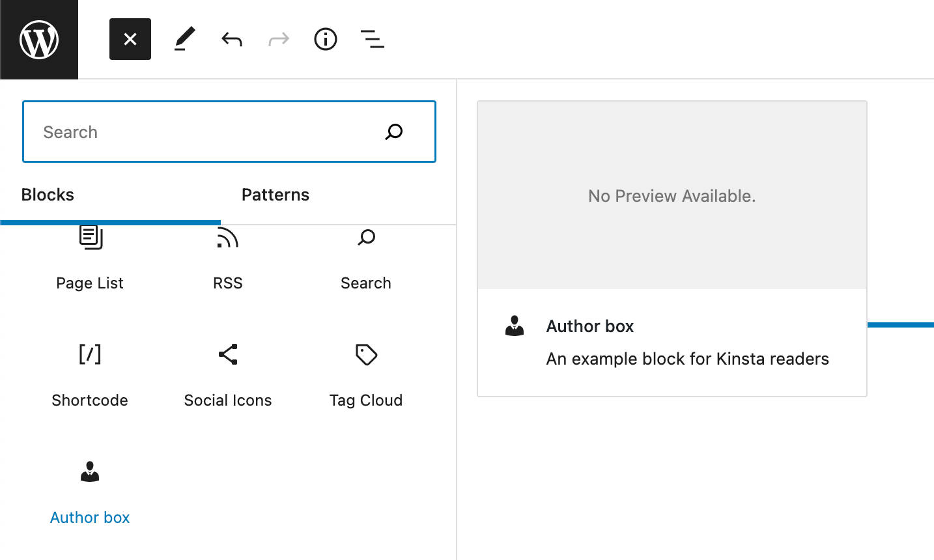
Task: Switch to the Patterns tab
Action: pos(275,194)
